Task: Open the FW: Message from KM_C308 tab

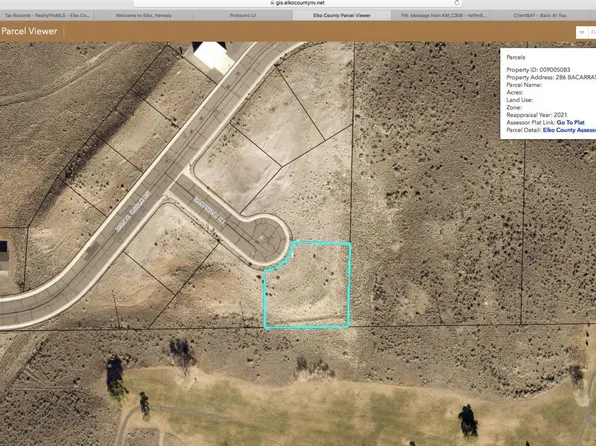Action: (x=441, y=16)
